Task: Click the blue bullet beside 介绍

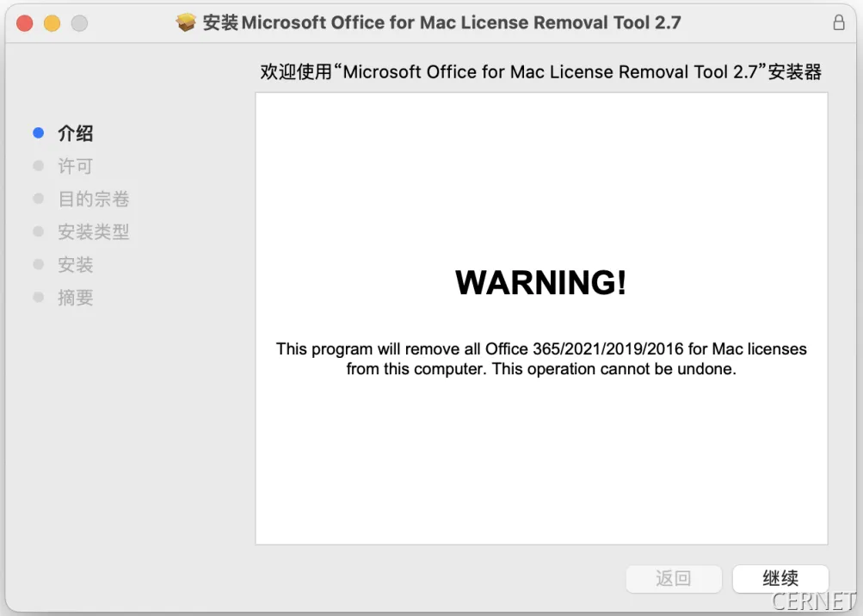Action: pyautogui.click(x=38, y=133)
